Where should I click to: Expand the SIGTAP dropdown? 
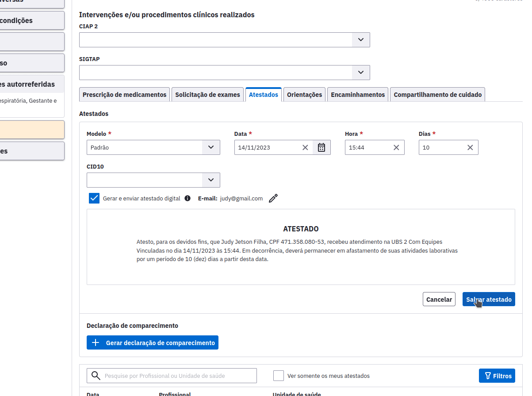point(361,73)
